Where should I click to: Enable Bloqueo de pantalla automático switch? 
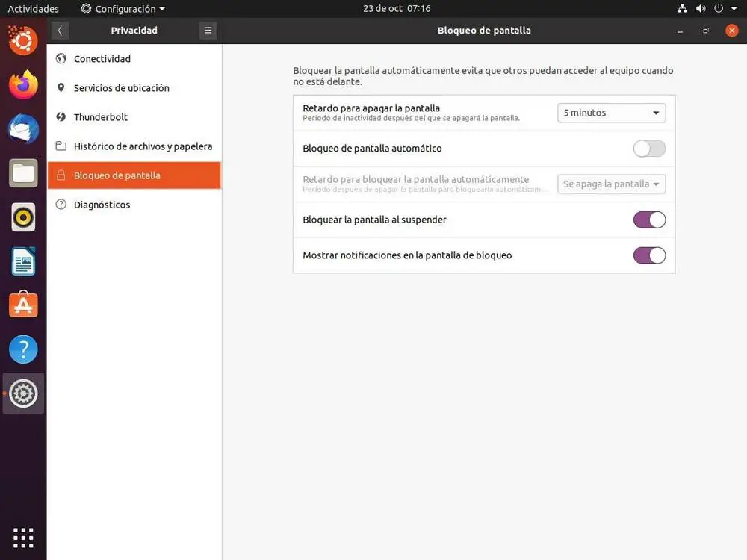pyautogui.click(x=649, y=149)
